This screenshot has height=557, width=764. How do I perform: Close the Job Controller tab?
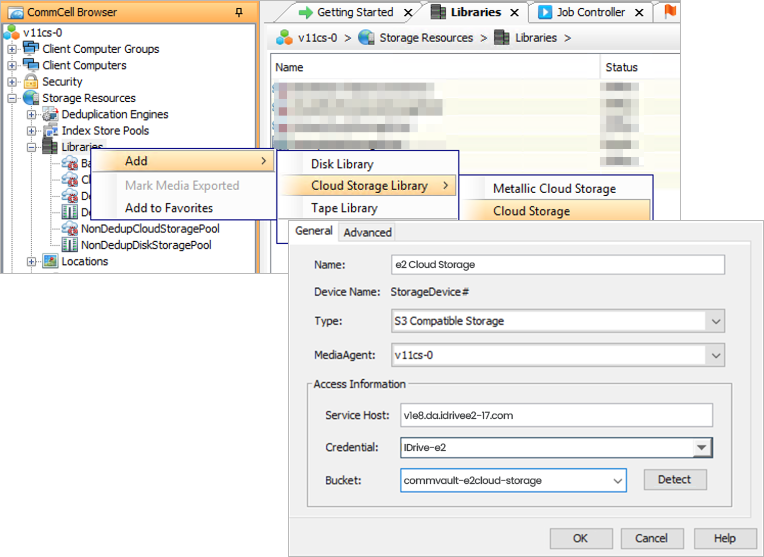point(639,13)
